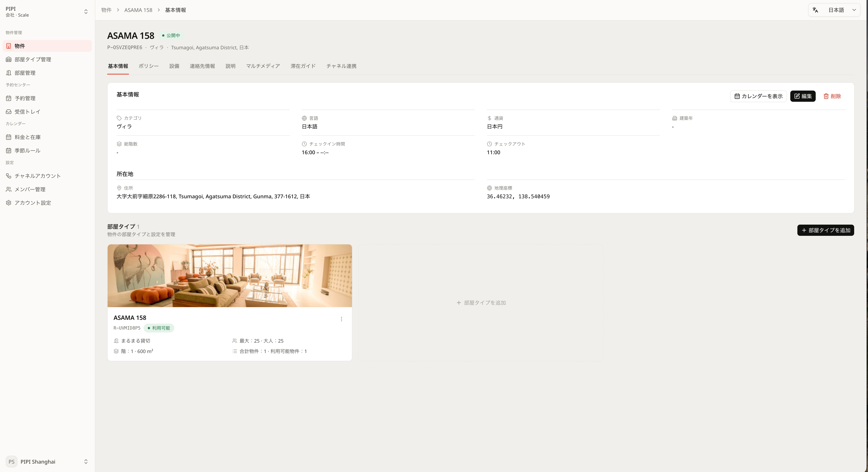Click the empty 部屋タイプを追加 placeholder card

pyautogui.click(x=481, y=303)
